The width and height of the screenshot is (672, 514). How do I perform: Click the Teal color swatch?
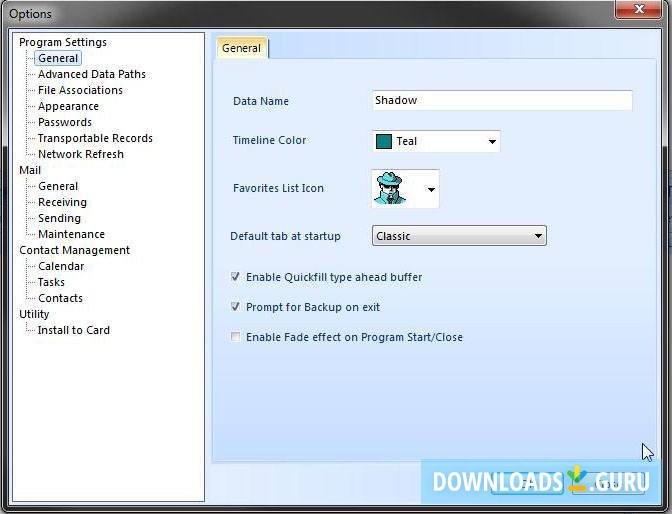384,141
